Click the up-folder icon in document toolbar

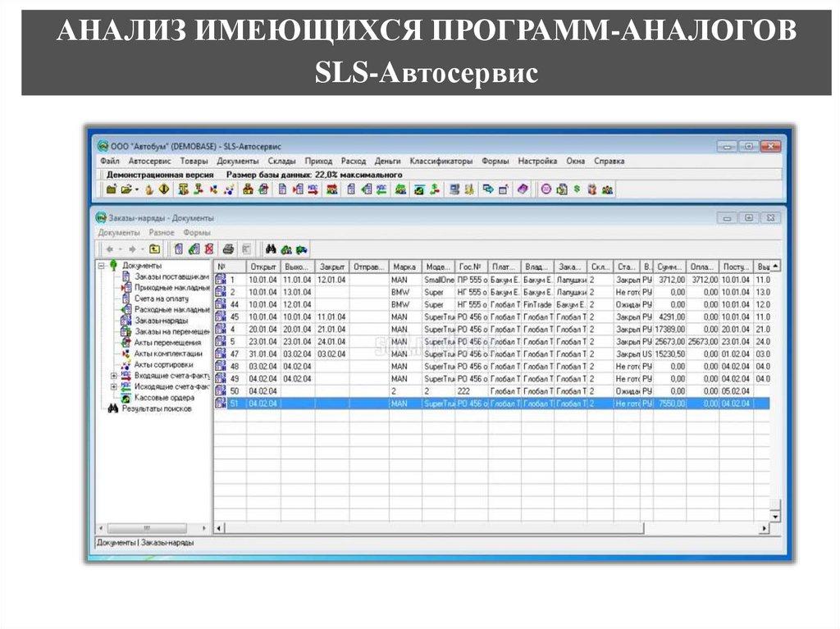point(154,249)
